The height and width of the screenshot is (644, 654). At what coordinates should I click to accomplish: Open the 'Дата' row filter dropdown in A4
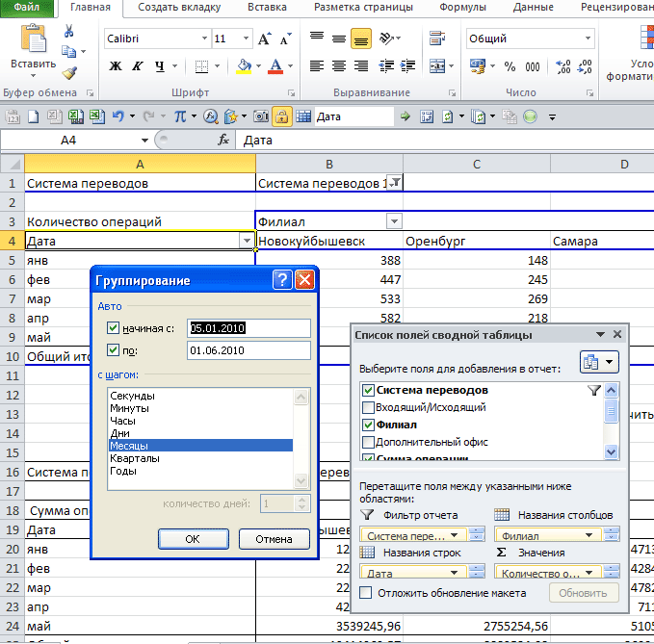[247, 241]
